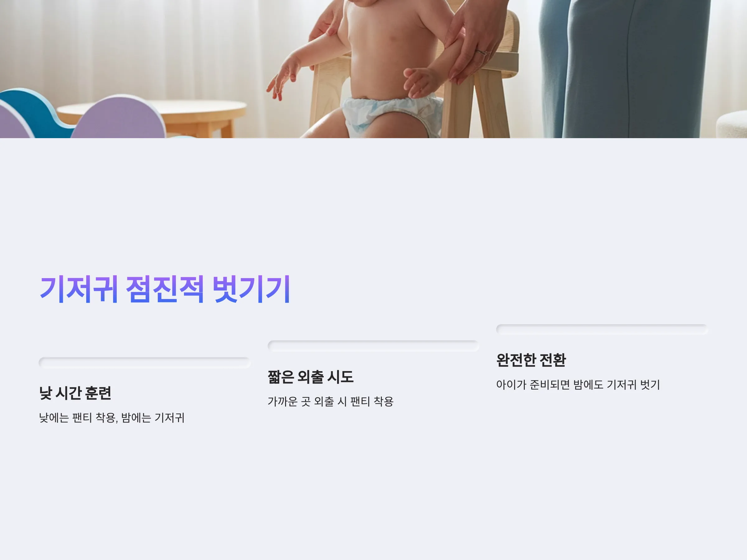Select the 완전한 전환 heading
Viewport: 747px width, 560px height.
pos(531,360)
